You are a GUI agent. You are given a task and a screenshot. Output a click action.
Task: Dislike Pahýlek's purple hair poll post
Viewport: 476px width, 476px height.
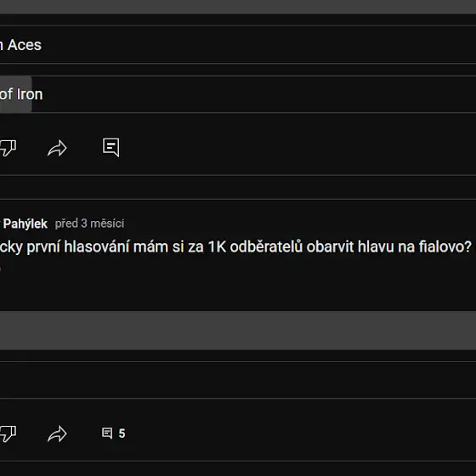[x=8, y=433]
